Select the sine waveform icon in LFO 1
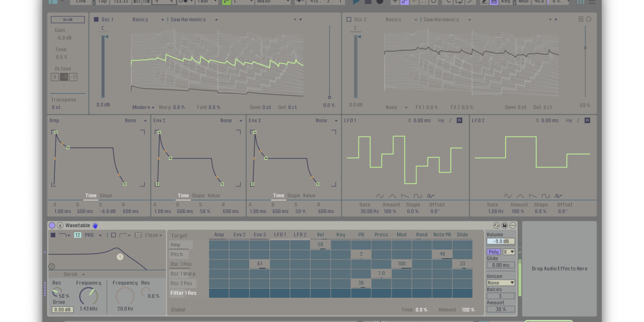Viewport: 644px width, 322px height. [x=380, y=196]
